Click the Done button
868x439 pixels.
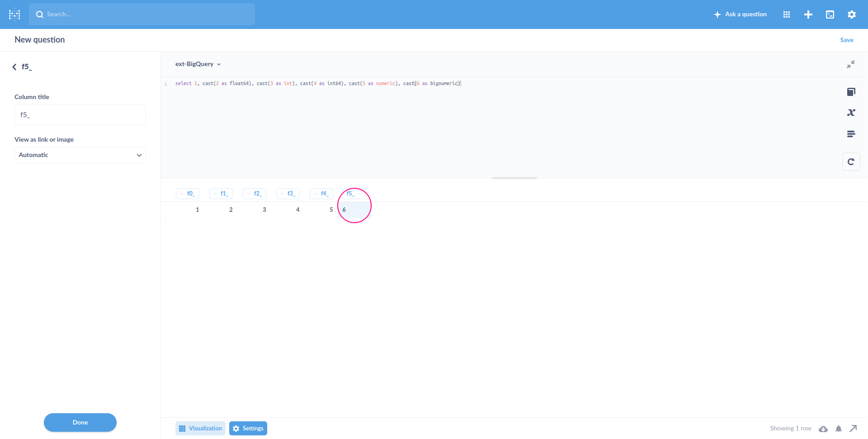(80, 422)
